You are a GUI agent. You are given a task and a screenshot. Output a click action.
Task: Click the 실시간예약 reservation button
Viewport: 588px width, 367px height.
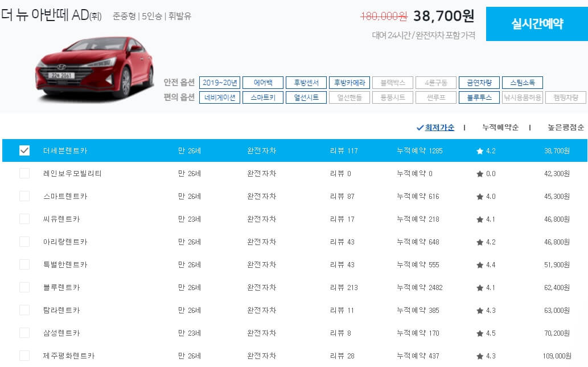tap(537, 24)
